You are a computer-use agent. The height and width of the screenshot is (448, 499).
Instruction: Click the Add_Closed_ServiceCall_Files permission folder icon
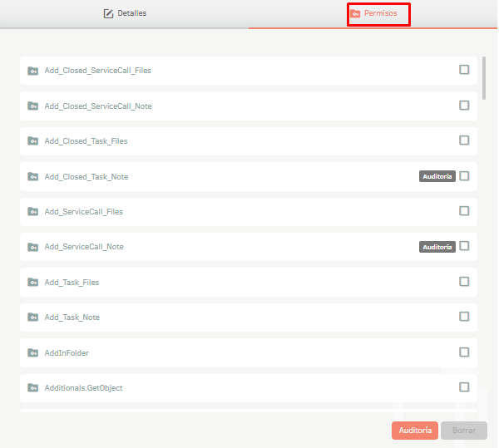[32, 71]
